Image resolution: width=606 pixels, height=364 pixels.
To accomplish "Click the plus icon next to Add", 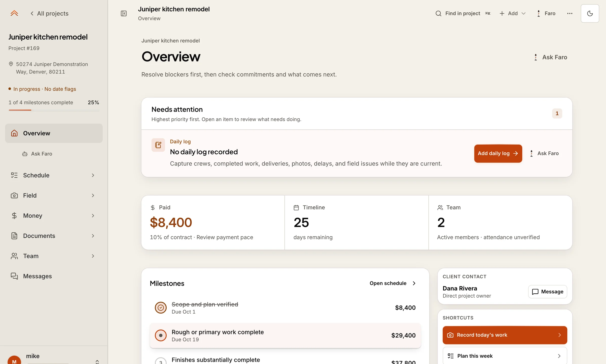I will pyautogui.click(x=502, y=13).
